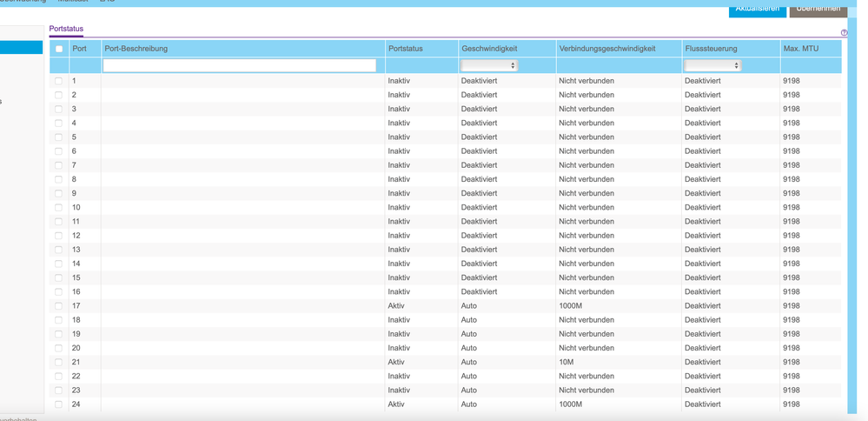Click the Aktualisieren button
Screen dimensions: 868x421
(x=757, y=9)
